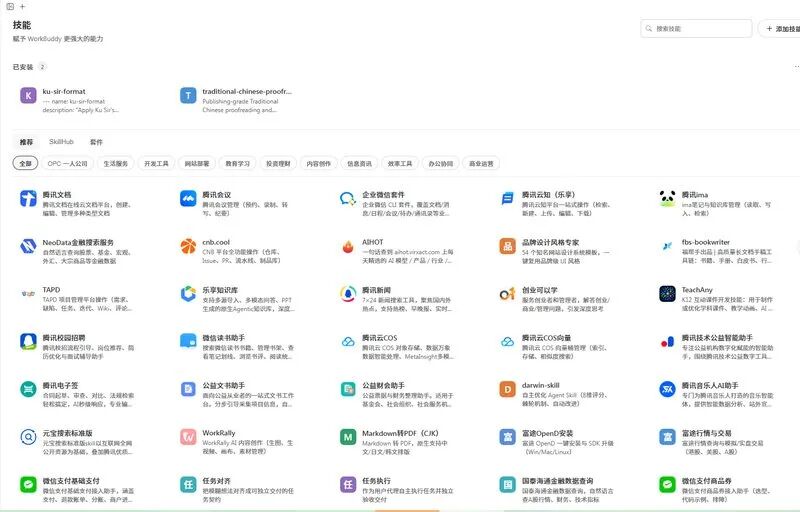Open the traditional-chinese-proofr... T icon

click(188, 95)
